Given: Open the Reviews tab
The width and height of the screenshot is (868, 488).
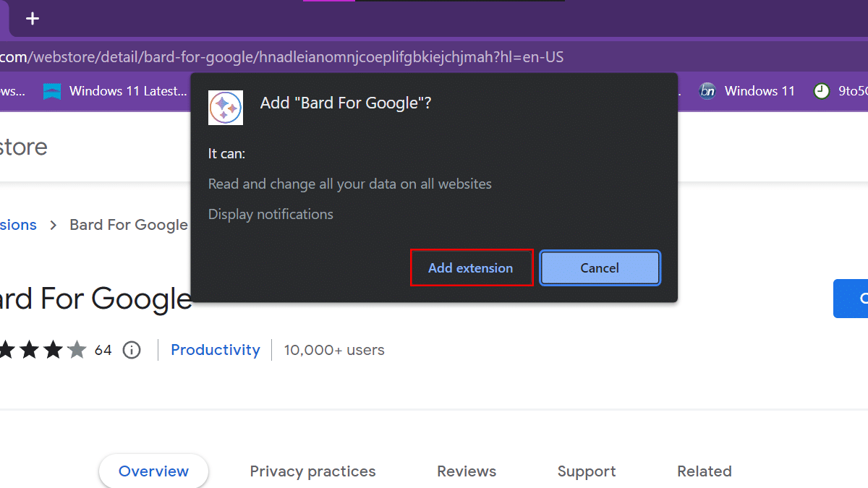Looking at the screenshot, I should point(467,471).
